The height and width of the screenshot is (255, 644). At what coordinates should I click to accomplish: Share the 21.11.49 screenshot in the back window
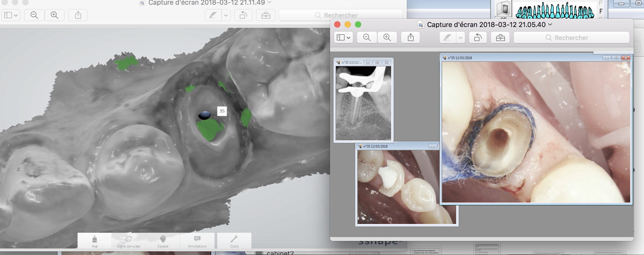[78, 15]
